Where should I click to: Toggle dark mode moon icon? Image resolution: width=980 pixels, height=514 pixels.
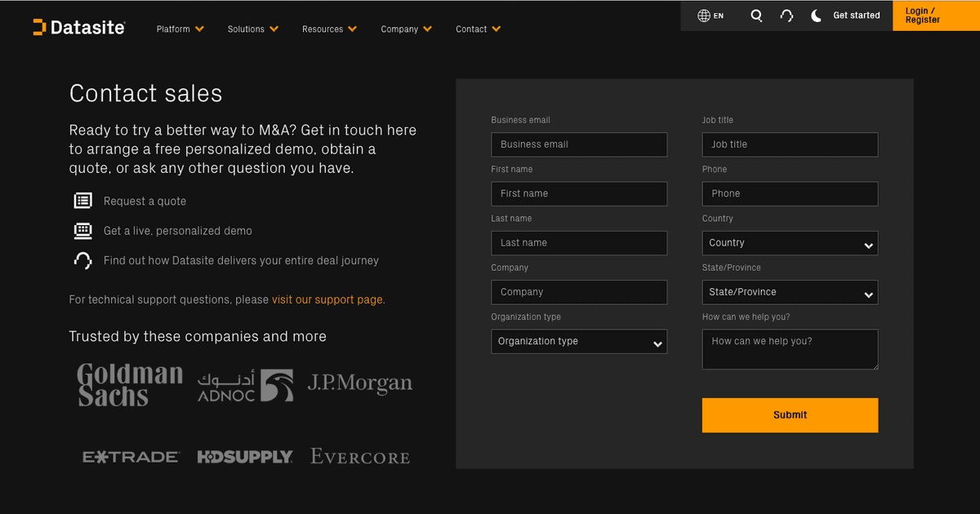pos(816,16)
